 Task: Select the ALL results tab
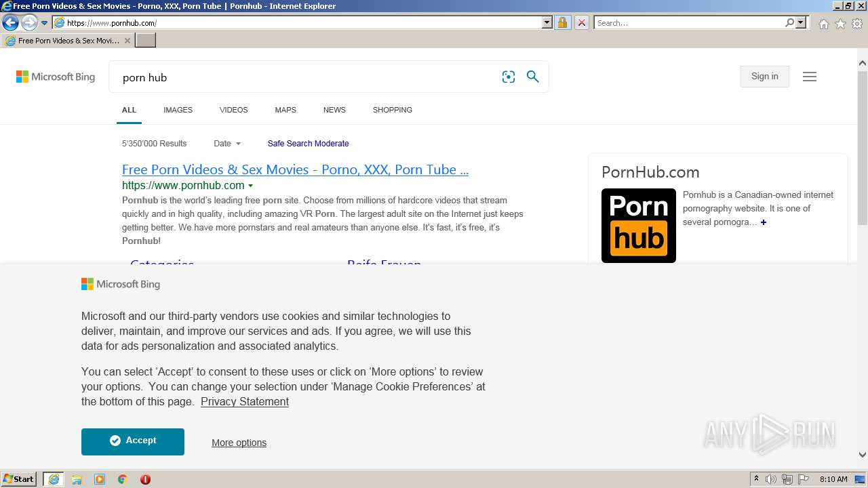129,110
